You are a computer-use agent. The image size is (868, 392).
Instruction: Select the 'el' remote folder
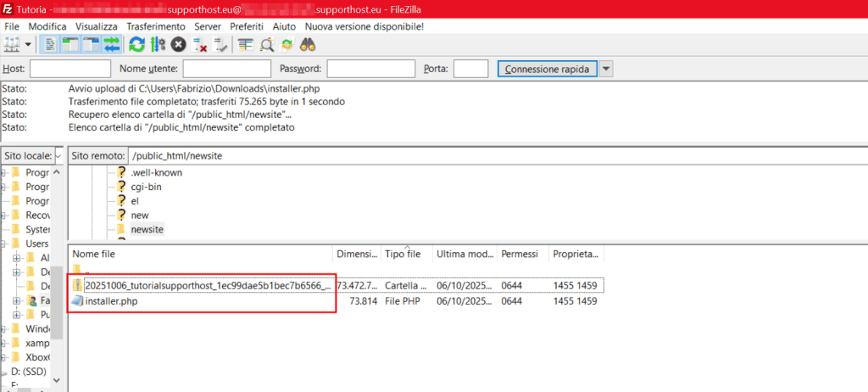coord(135,201)
